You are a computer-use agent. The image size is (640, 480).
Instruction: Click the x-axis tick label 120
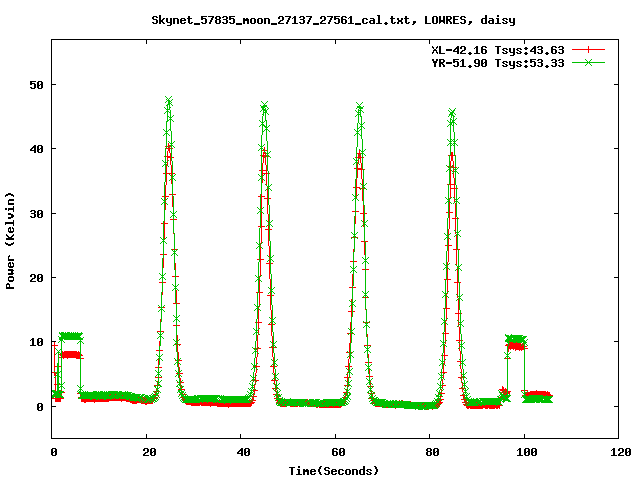click(x=621, y=452)
